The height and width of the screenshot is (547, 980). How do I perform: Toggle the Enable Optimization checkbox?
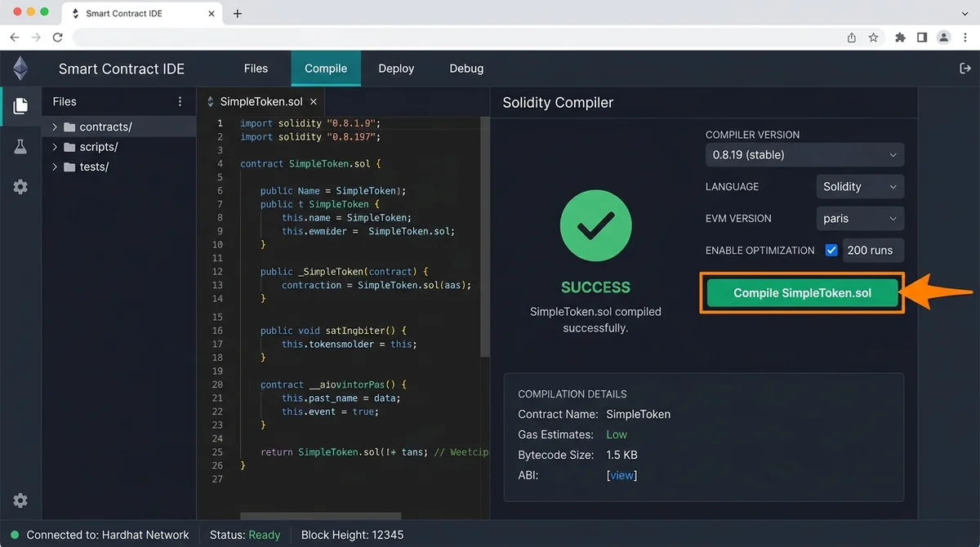pyautogui.click(x=831, y=251)
